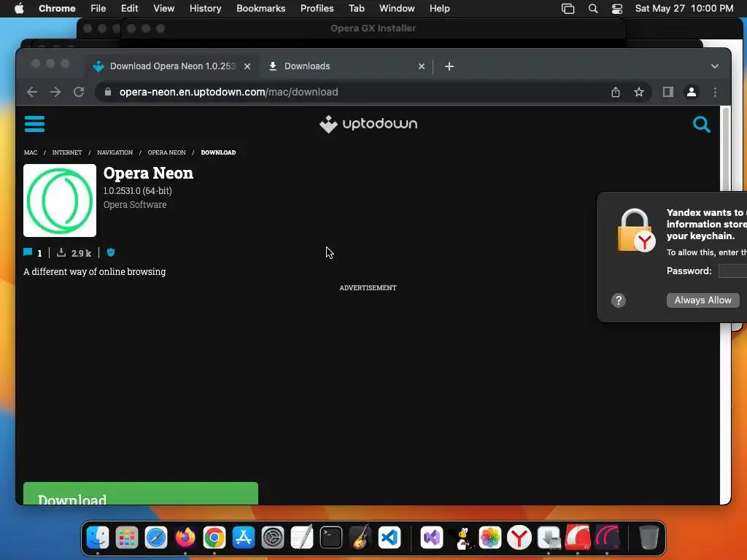Click the MAC breadcrumb link
747x560 pixels.
click(31, 152)
